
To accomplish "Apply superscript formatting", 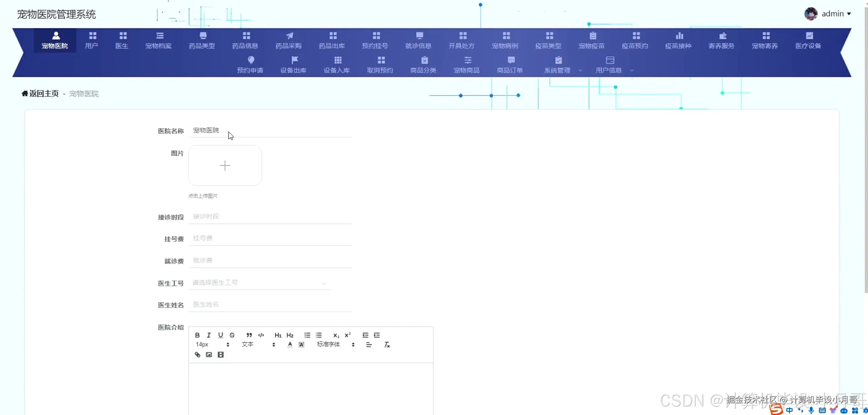I will click(x=348, y=335).
